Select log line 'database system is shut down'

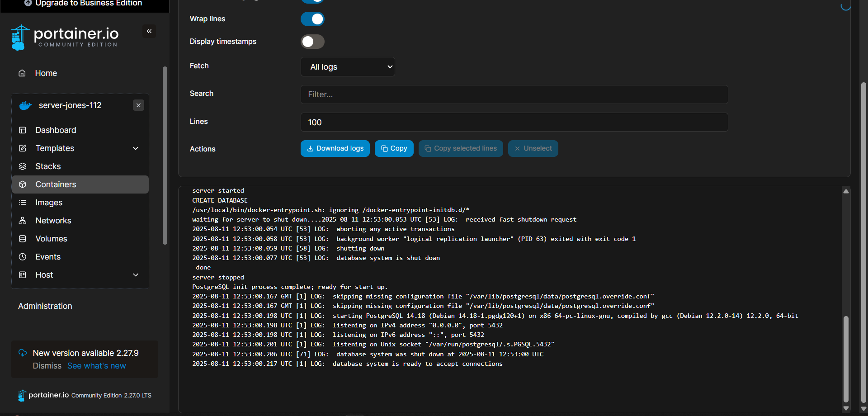pyautogui.click(x=316, y=258)
